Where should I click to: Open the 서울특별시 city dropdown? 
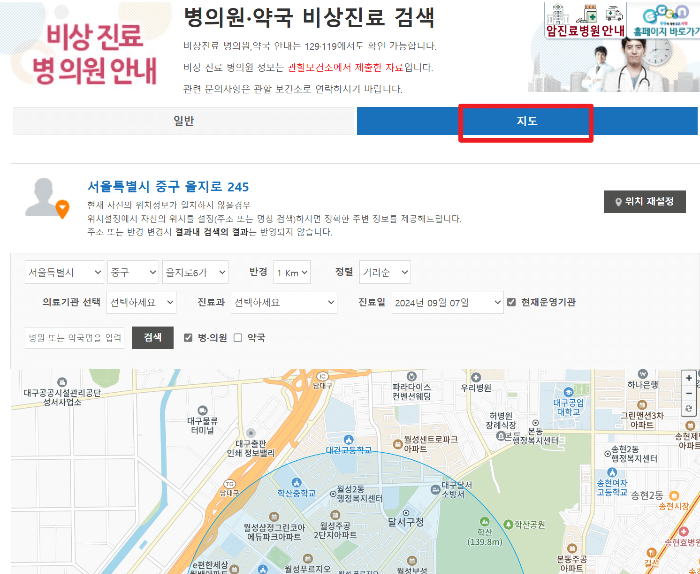tap(64, 272)
